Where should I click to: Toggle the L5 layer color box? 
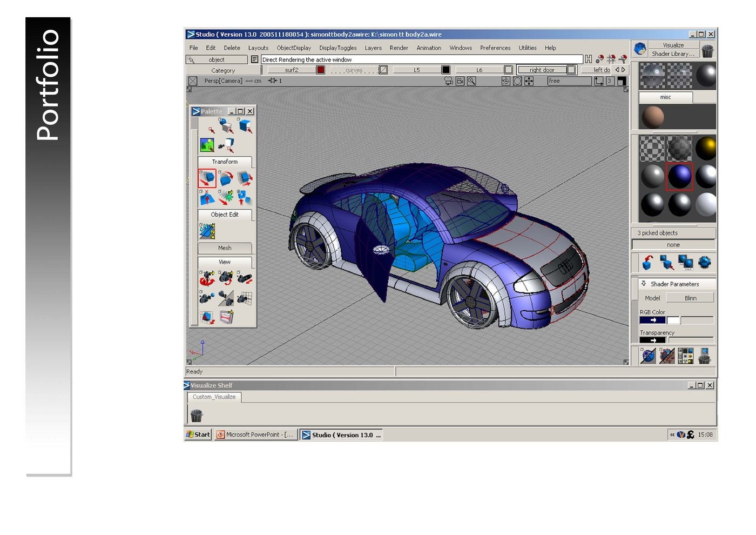pos(446,70)
